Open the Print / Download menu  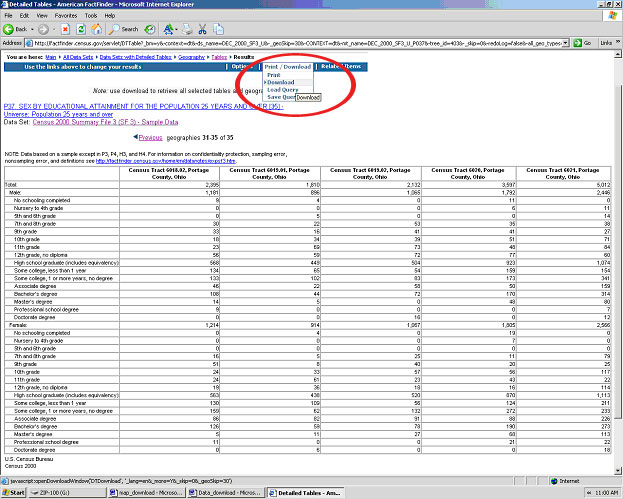click(x=288, y=67)
